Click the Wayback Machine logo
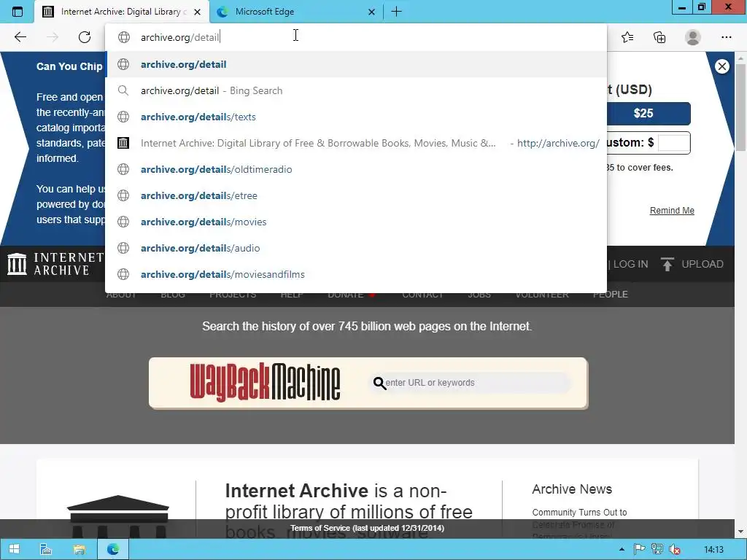This screenshot has width=747, height=560. [265, 382]
